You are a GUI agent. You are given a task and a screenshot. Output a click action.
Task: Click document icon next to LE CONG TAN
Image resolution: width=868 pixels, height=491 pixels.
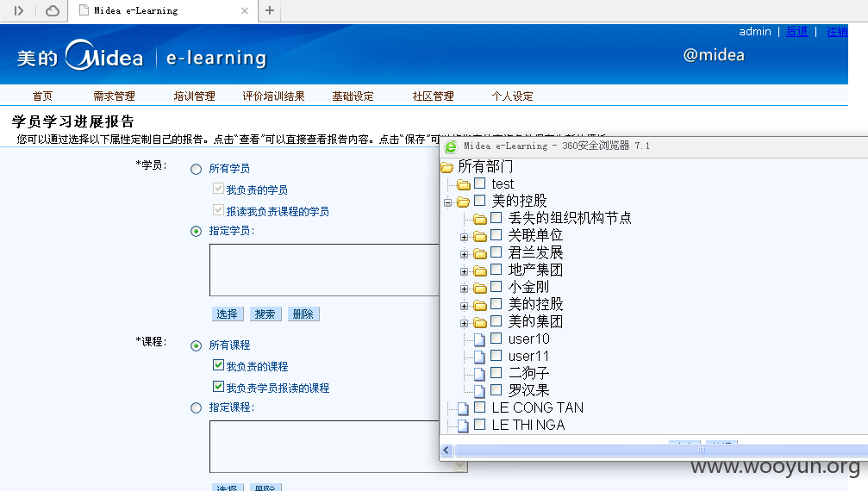(464, 408)
